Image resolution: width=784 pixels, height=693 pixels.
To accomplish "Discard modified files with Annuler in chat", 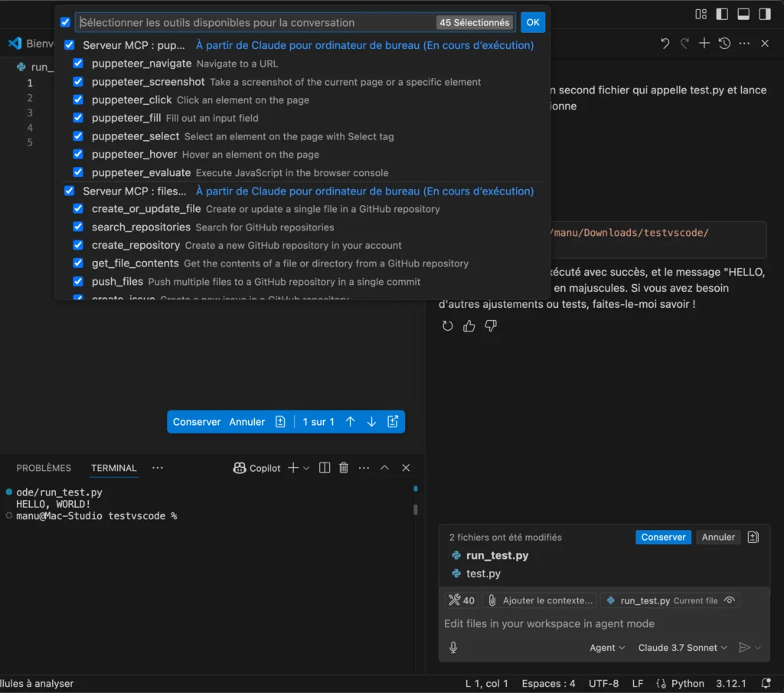I will tap(718, 537).
